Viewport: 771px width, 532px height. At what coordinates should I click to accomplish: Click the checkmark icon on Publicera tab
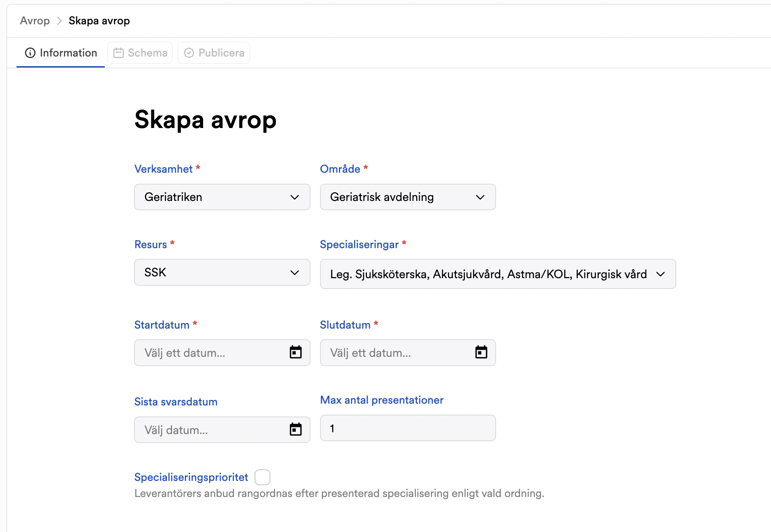point(189,53)
